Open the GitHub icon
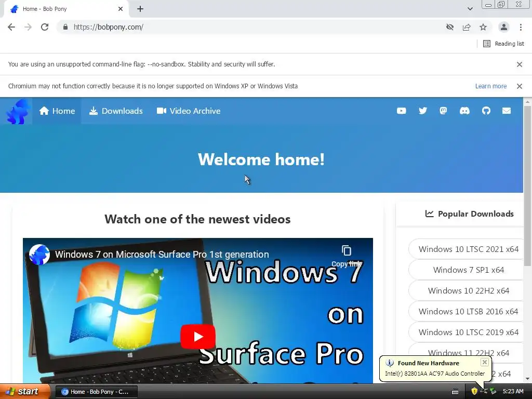This screenshot has height=399, width=532. pyautogui.click(x=486, y=111)
